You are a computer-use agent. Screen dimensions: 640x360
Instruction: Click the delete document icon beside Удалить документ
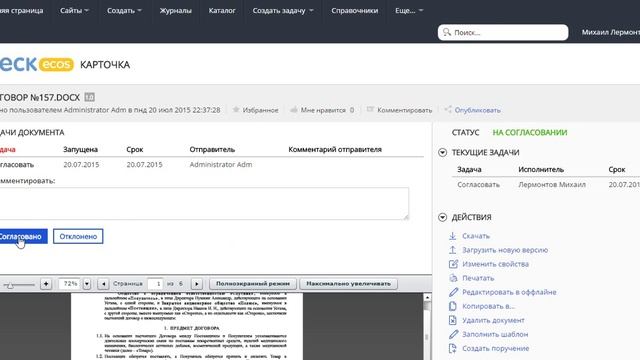point(453,320)
